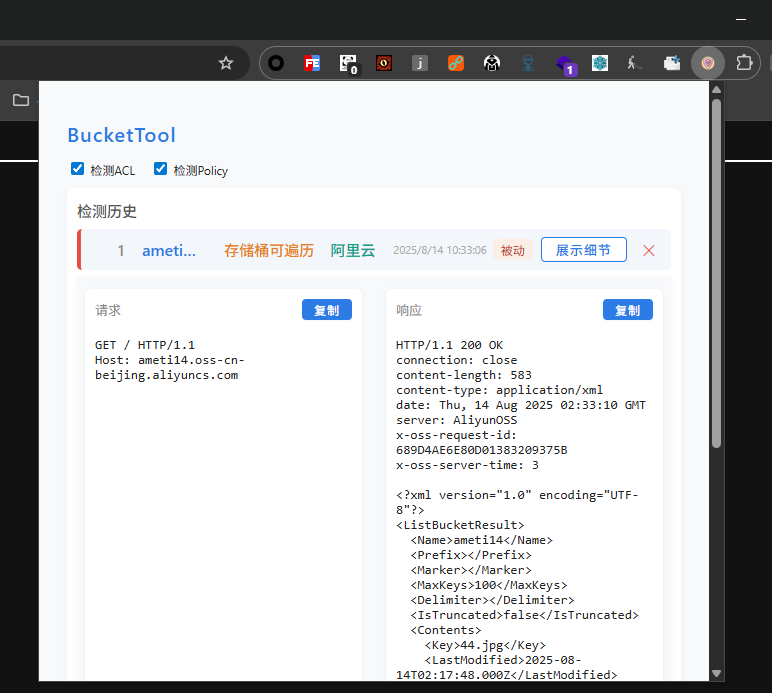Open the Extensions puzzle piece menu
The height and width of the screenshot is (693, 772).
[744, 63]
